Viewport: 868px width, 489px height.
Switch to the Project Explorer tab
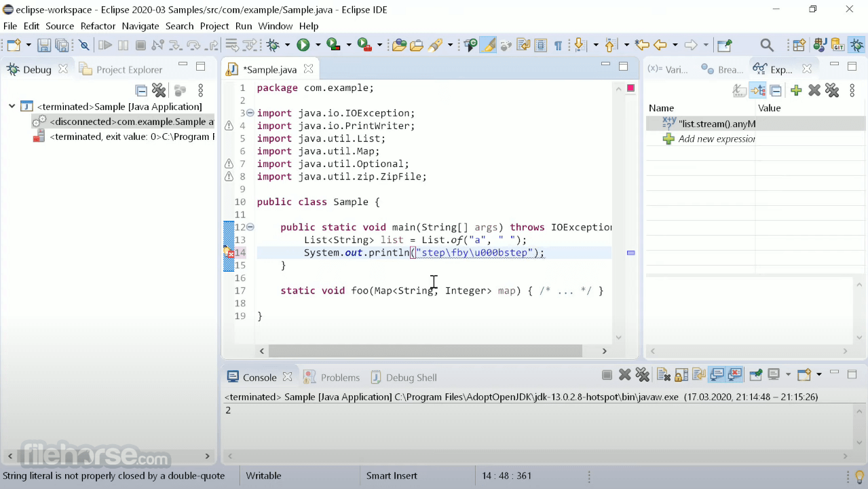121,69
